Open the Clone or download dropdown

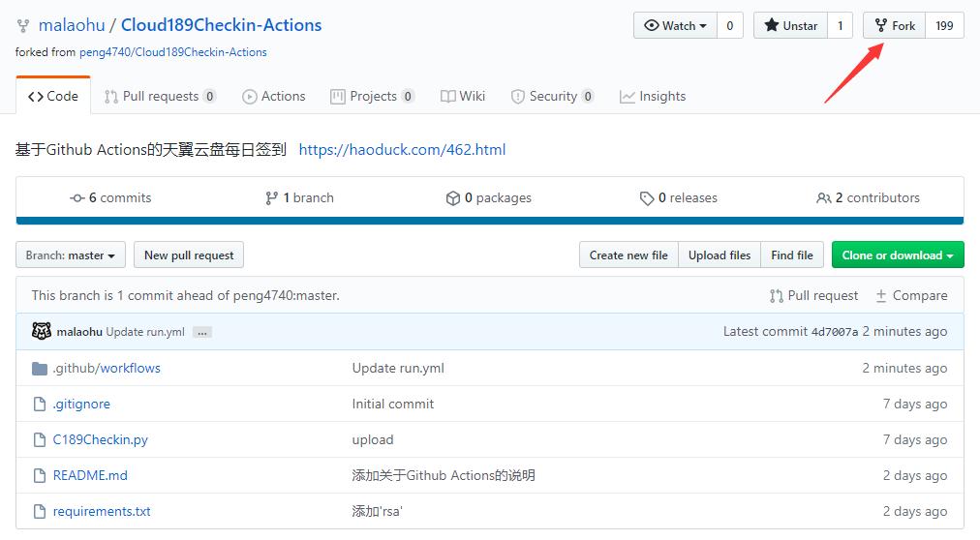(897, 255)
